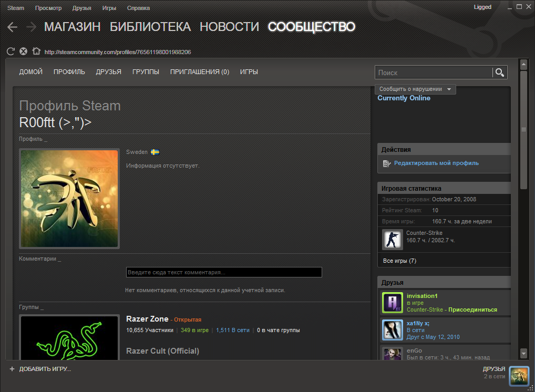Click the Sweden flag icon
The height and width of the screenshot is (392, 535).
click(x=155, y=152)
